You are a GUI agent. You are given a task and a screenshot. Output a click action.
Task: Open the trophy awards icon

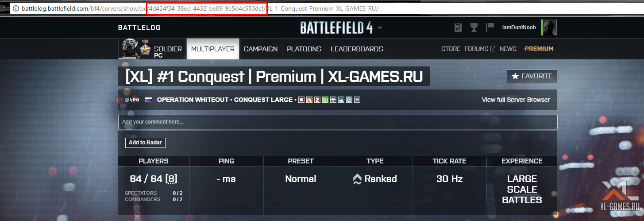tap(474, 27)
